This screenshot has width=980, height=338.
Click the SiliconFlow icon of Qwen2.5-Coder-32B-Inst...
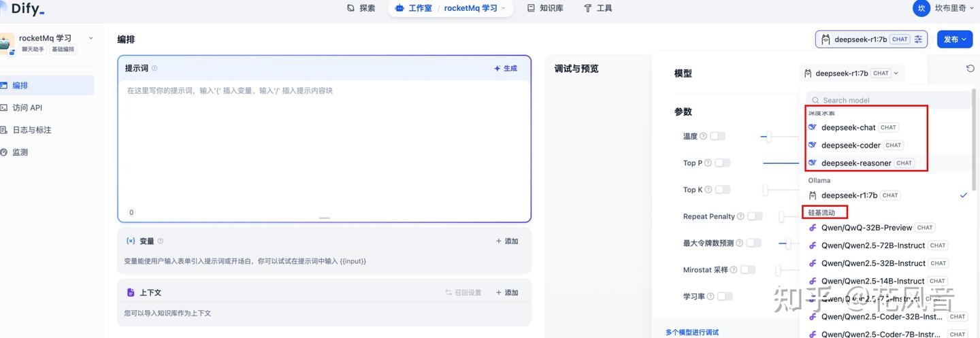[812, 316]
